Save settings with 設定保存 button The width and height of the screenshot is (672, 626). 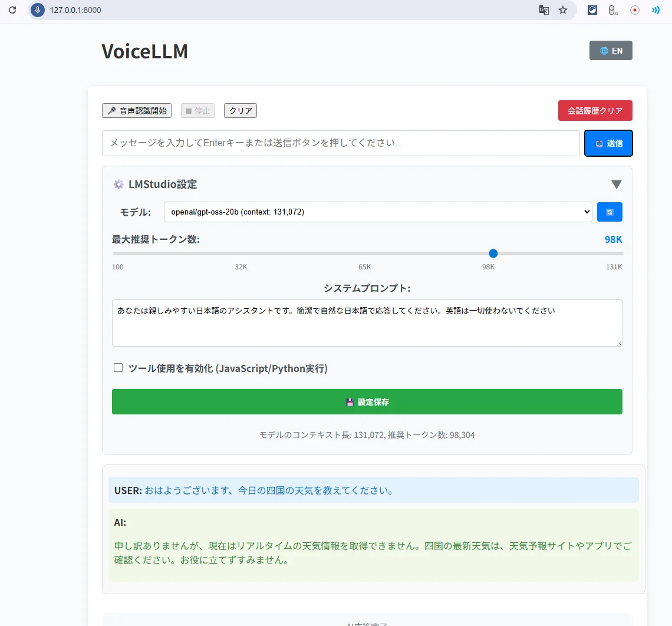367,402
